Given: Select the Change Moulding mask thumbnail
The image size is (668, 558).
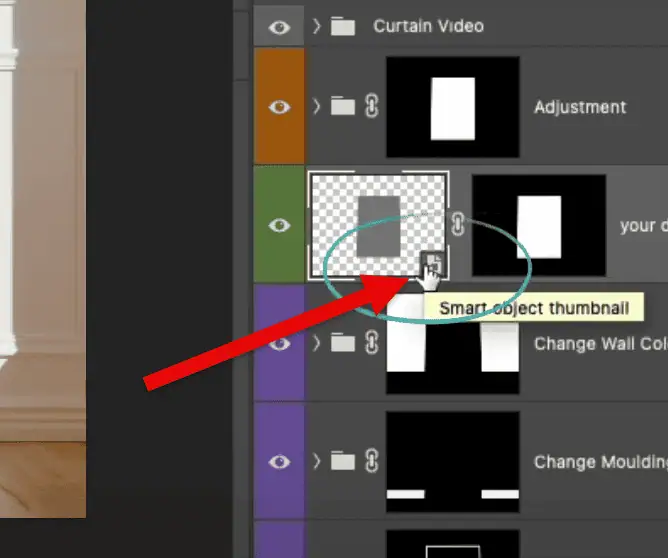Looking at the screenshot, I should coord(453,462).
